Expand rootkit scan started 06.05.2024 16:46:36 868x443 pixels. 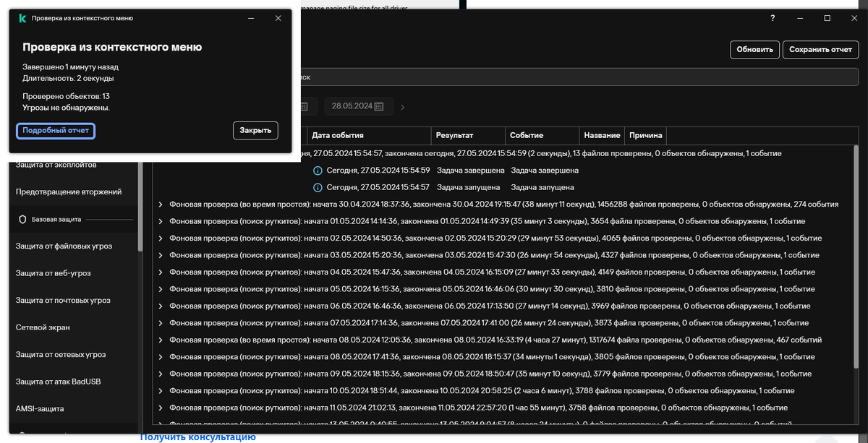[161, 306]
